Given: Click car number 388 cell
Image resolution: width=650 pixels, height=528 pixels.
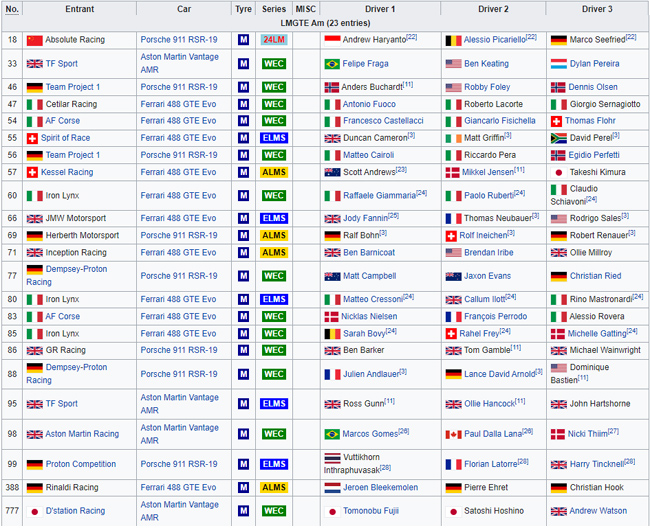Looking at the screenshot, I should [x=12, y=487].
